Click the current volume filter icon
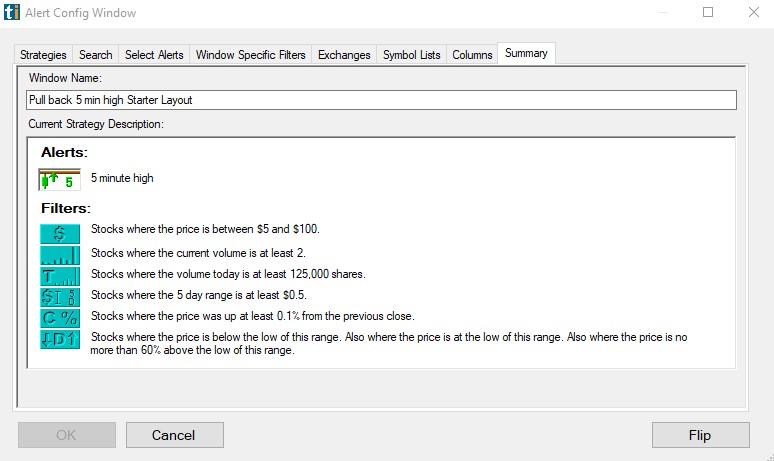 coord(59,254)
